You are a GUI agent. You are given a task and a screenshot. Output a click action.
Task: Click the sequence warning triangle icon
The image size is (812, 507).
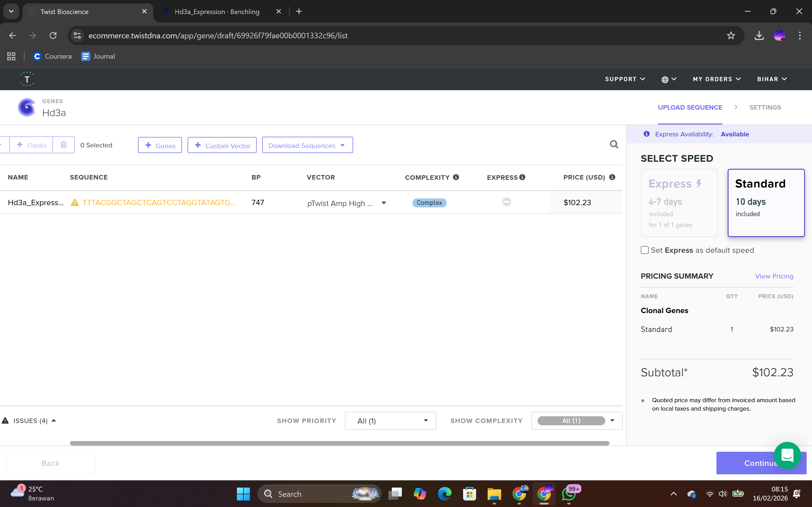[74, 203]
